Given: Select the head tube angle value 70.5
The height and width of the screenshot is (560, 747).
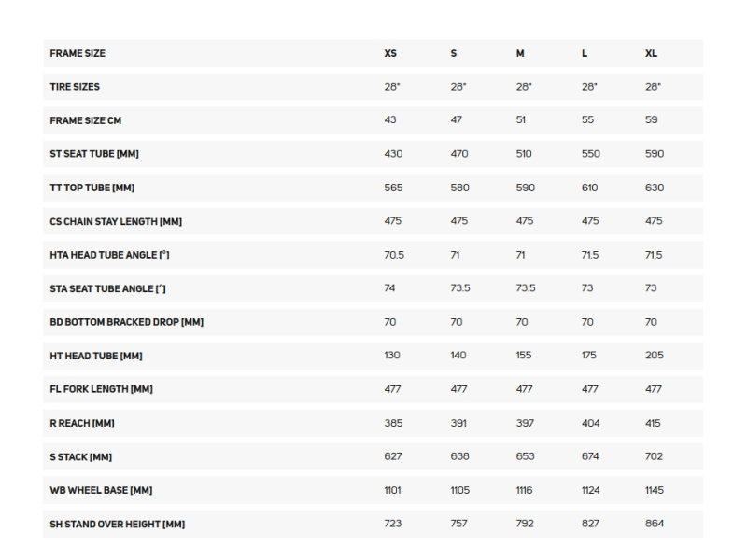Looking at the screenshot, I should (x=394, y=255).
